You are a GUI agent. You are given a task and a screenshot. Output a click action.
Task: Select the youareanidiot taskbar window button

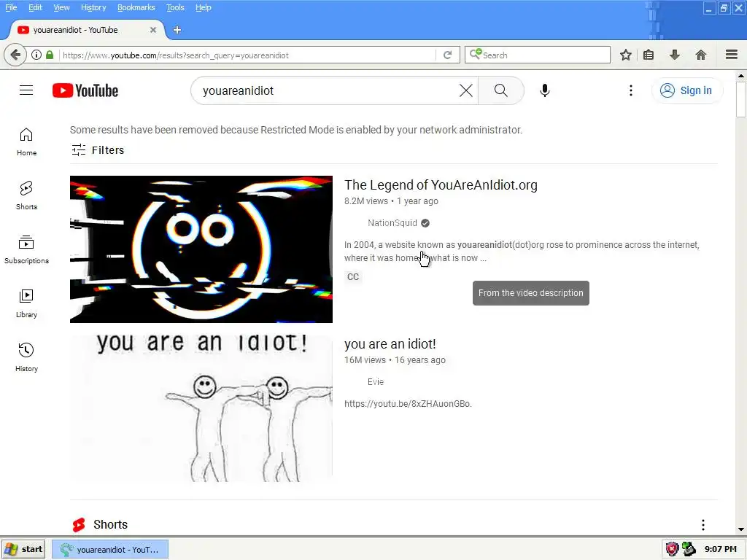[110, 549]
